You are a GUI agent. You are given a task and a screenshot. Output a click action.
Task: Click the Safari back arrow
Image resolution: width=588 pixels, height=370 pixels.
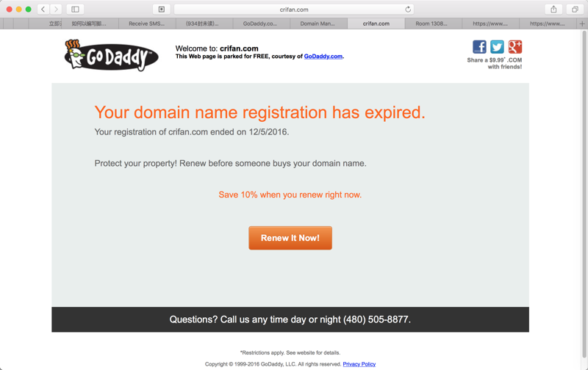[43, 10]
